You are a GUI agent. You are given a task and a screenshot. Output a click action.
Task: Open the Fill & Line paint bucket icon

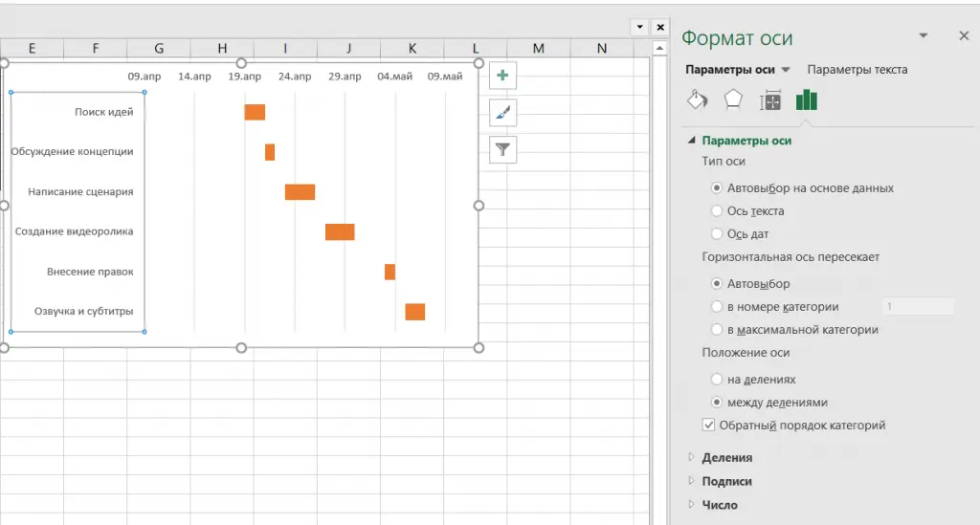[699, 100]
